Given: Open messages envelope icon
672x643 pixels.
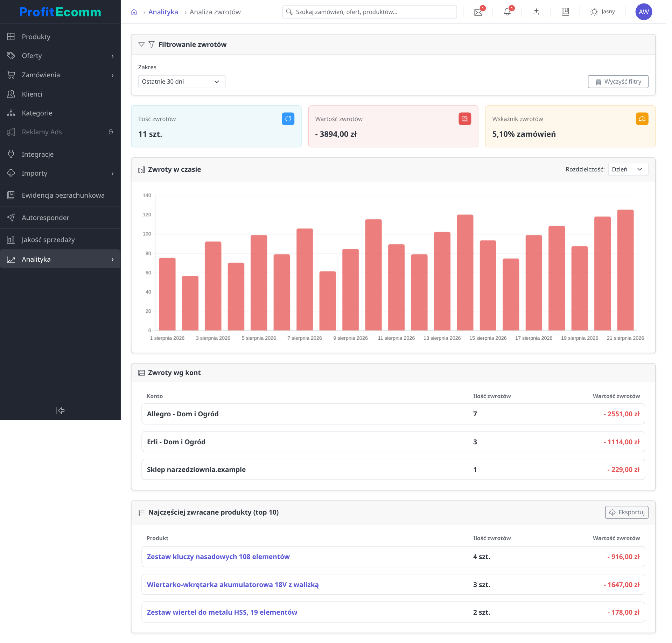Looking at the screenshot, I should tap(478, 12).
